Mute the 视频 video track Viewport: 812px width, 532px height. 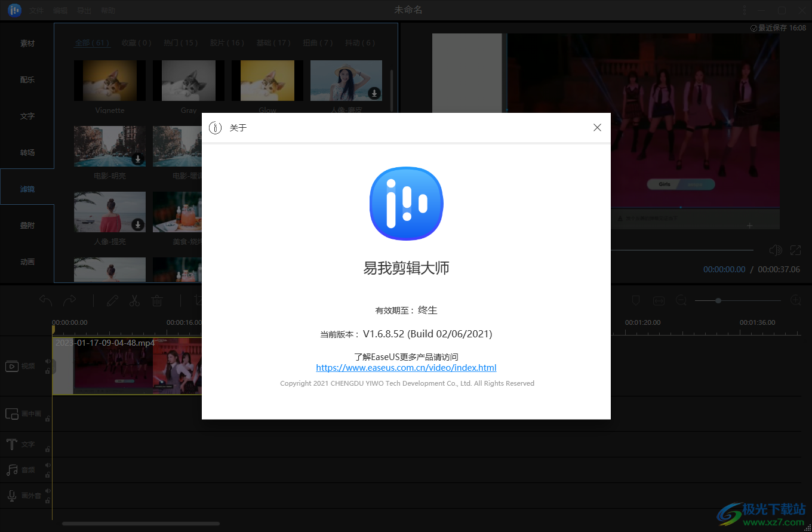click(48, 361)
